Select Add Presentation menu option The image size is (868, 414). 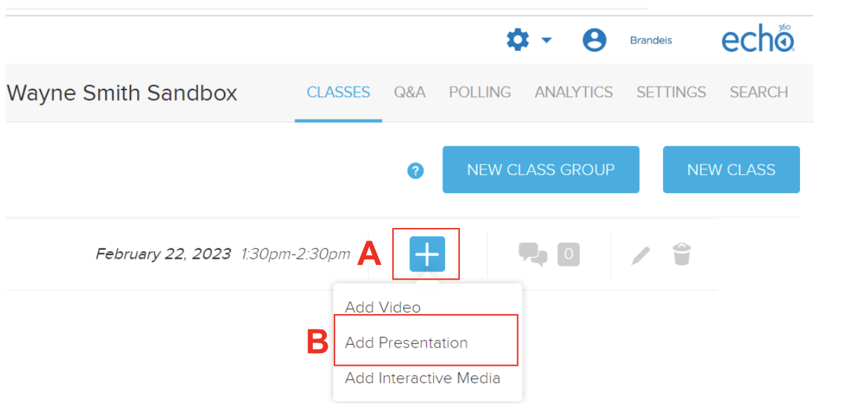click(406, 343)
